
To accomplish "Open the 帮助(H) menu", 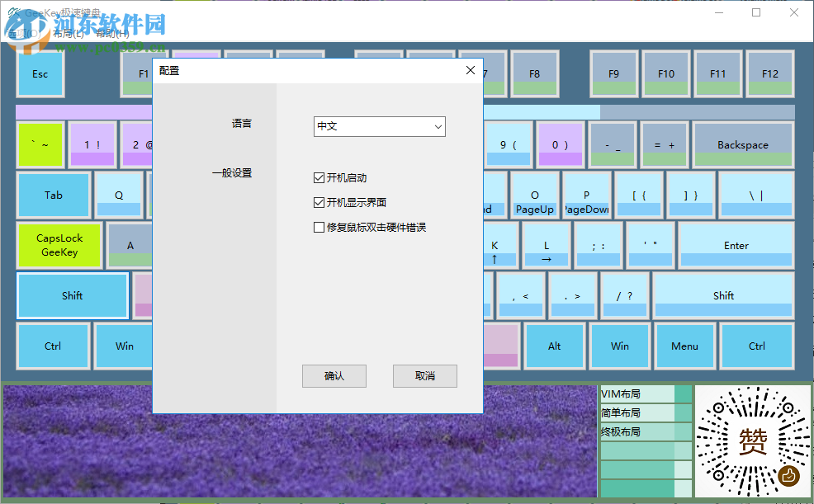I will tap(111, 34).
